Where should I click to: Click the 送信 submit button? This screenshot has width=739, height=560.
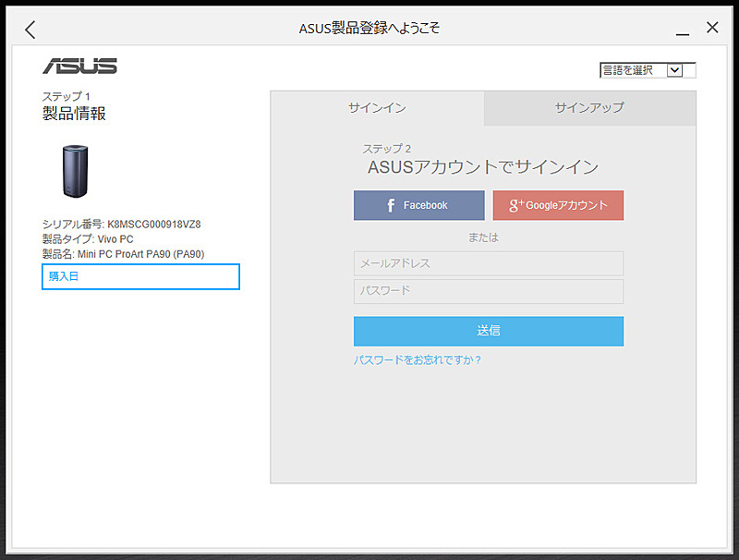tap(488, 331)
